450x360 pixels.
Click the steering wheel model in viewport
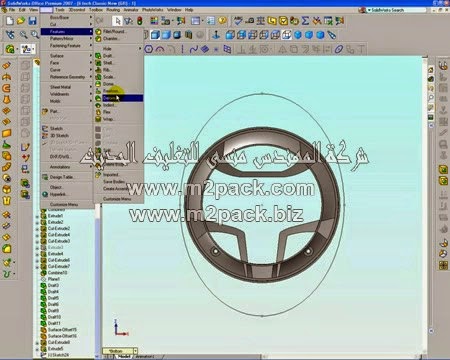(x=262, y=205)
